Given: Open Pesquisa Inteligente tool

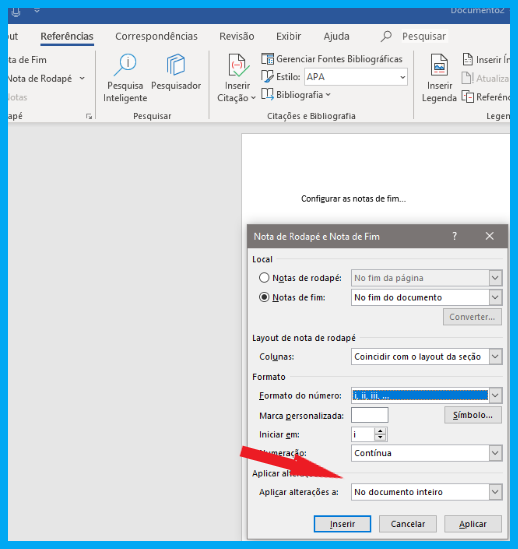Looking at the screenshot, I should point(125,78).
